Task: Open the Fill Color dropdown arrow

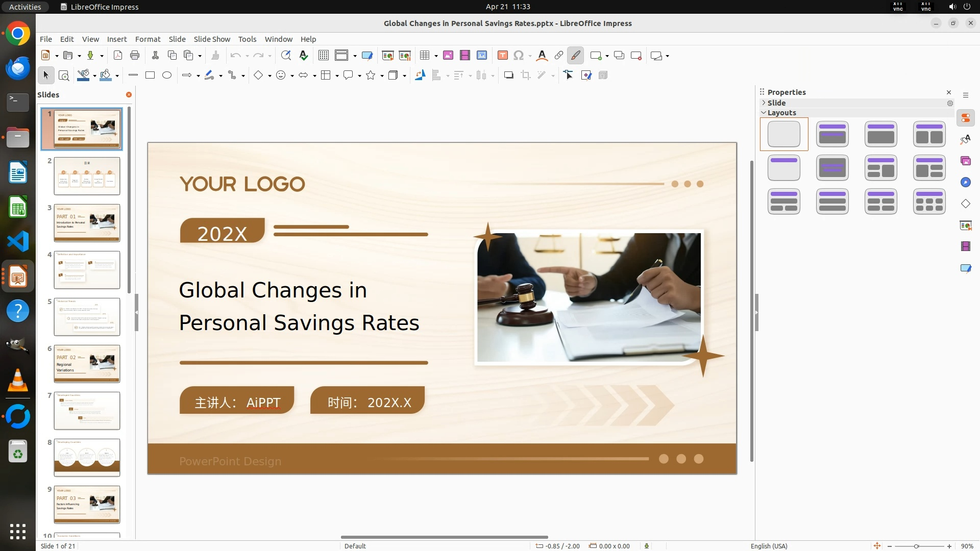Action: tap(117, 76)
